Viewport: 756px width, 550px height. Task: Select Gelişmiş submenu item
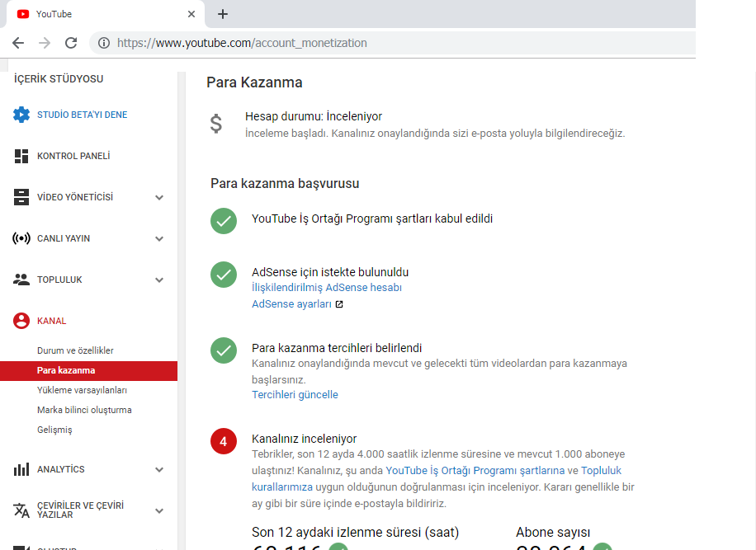coord(54,430)
